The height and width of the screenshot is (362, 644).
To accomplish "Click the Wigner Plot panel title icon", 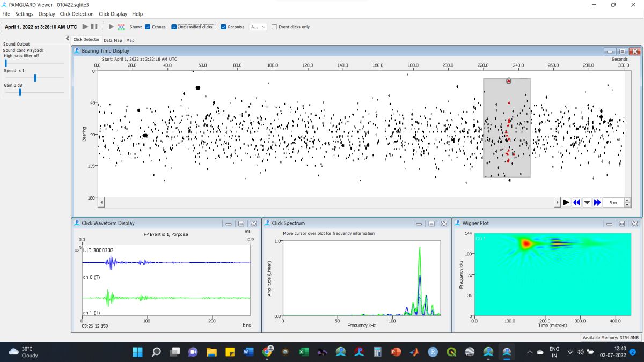I will 457,223.
